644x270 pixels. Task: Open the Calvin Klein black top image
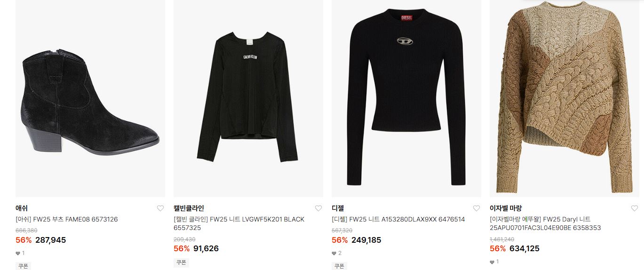pos(248,98)
